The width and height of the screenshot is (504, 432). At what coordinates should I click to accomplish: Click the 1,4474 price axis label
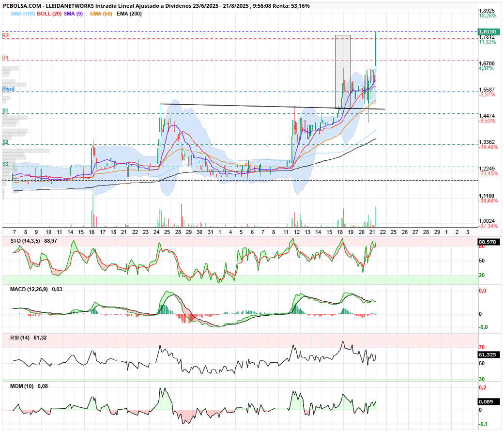pos(487,116)
